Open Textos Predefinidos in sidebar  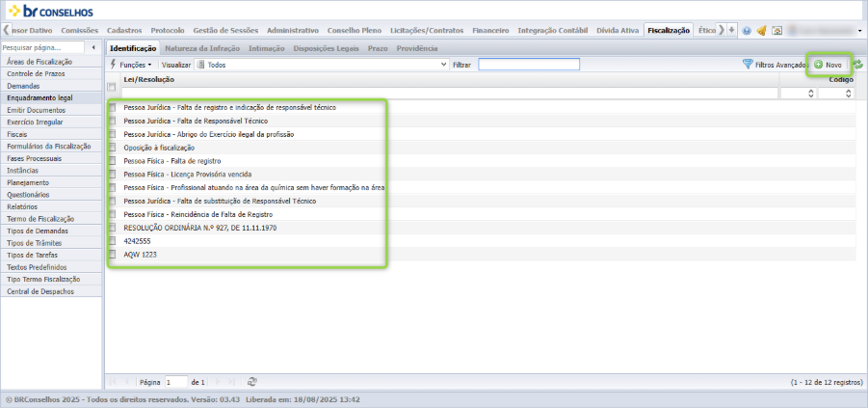point(51,267)
